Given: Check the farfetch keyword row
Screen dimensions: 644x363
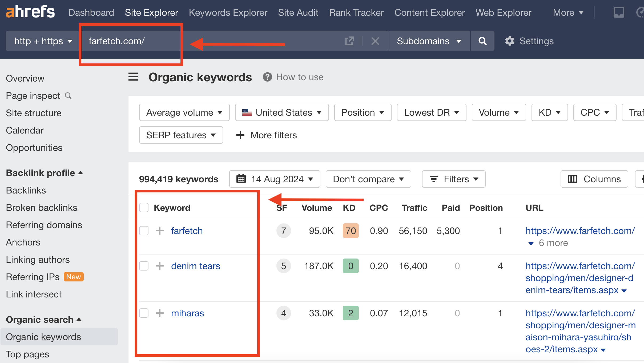Looking at the screenshot, I should 144,231.
